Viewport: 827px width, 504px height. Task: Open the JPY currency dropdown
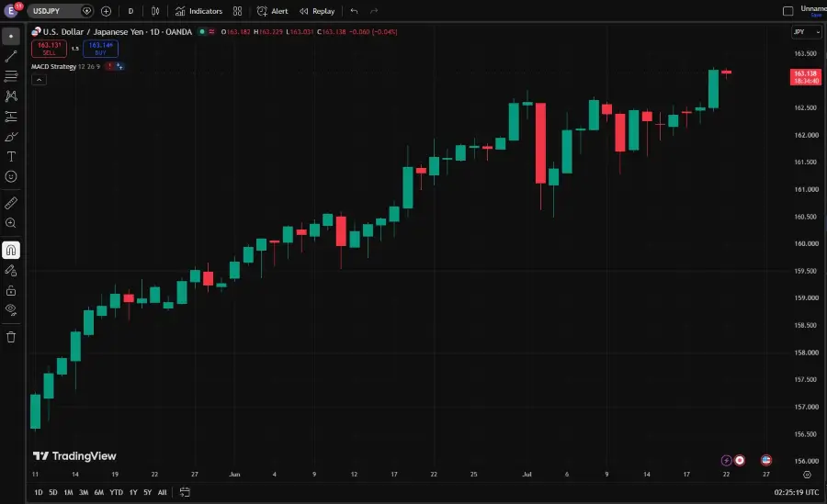(807, 32)
